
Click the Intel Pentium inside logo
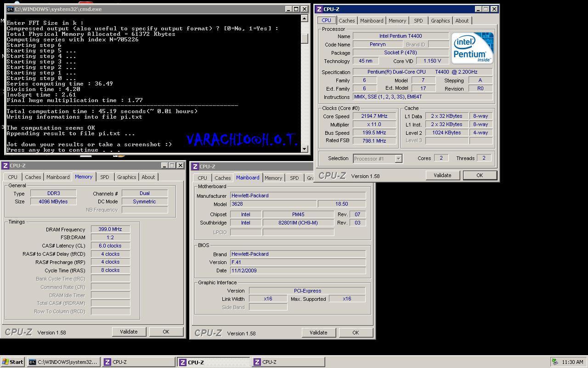(x=472, y=48)
